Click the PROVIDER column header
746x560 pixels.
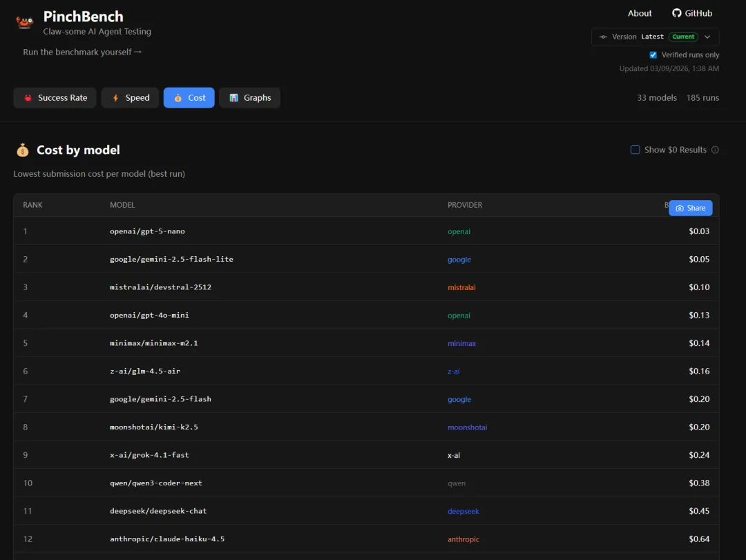(465, 205)
